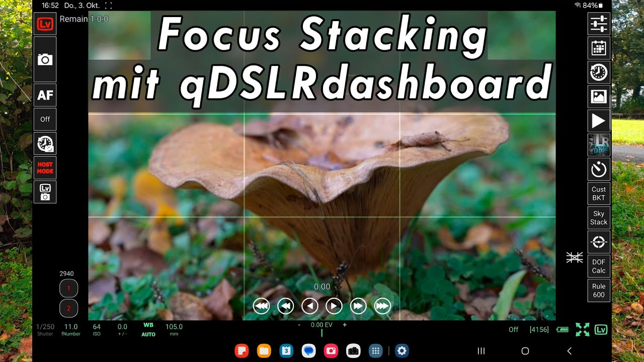Viewport: 644px width, 362px height.
Task: Step focus forward with single-right arrow
Action: pos(334,306)
